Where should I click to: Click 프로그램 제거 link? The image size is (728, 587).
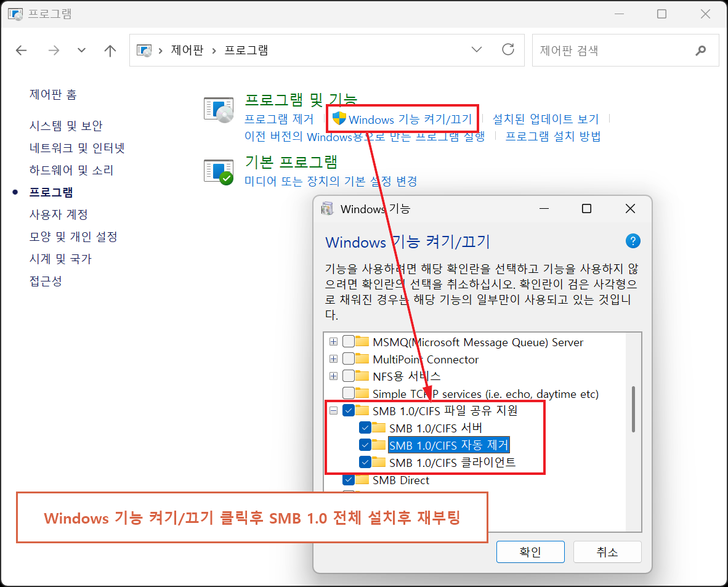pyautogui.click(x=279, y=119)
